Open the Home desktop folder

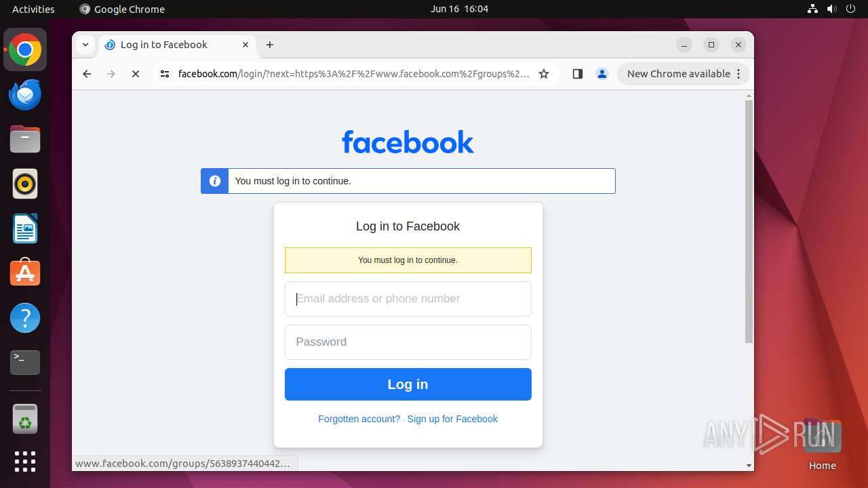pyautogui.click(x=822, y=444)
